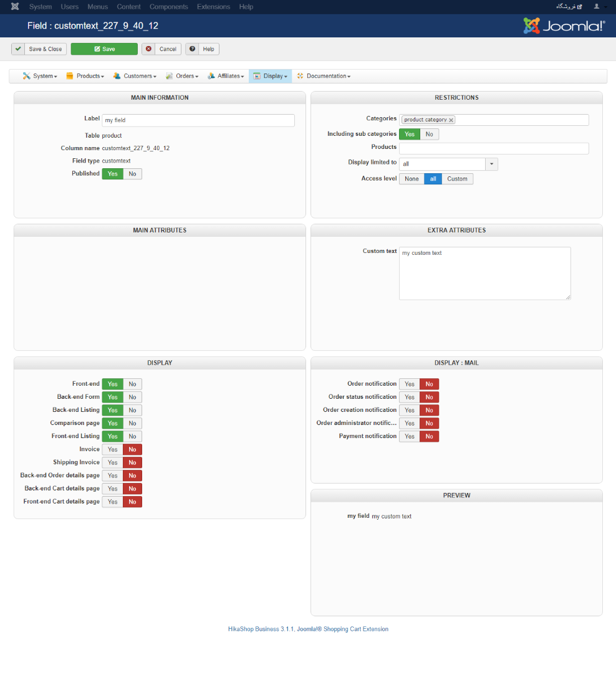The height and width of the screenshot is (673, 616).
Task: Open the HikaShop Business footer link
Action: coord(308,629)
